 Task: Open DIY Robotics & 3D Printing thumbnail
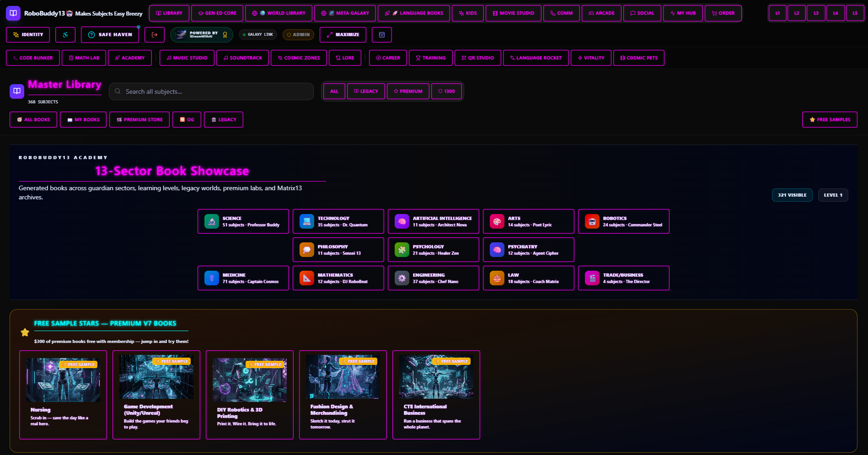(250, 380)
